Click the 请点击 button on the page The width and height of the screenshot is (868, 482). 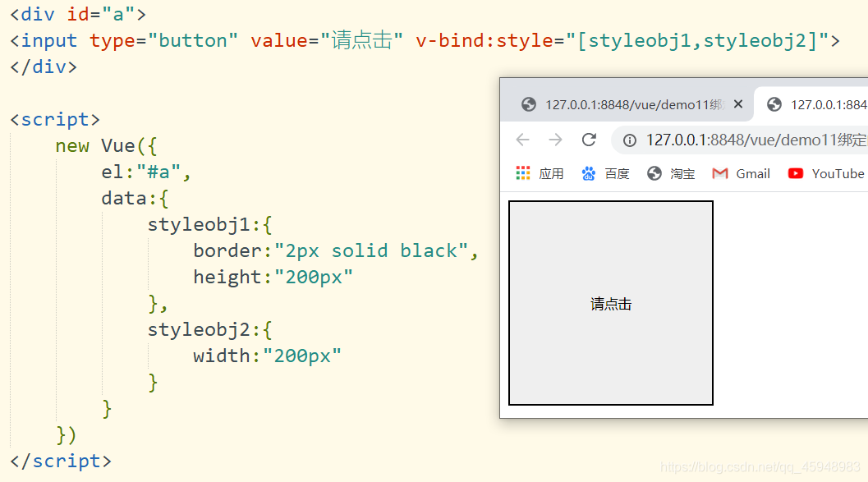(x=611, y=303)
